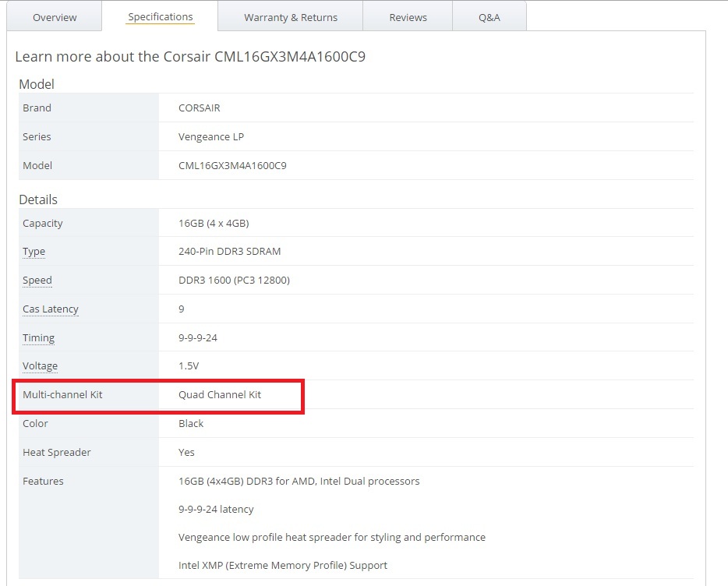Image resolution: width=728 pixels, height=586 pixels.
Task: Click the '16GB (4 x 4GB)' value
Action: tap(214, 224)
